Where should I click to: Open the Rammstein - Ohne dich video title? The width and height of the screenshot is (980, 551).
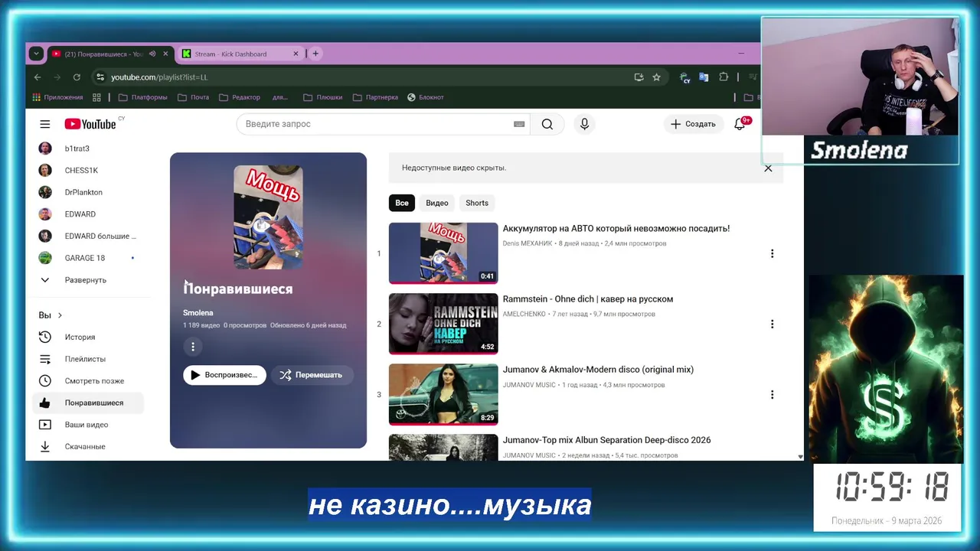point(588,299)
